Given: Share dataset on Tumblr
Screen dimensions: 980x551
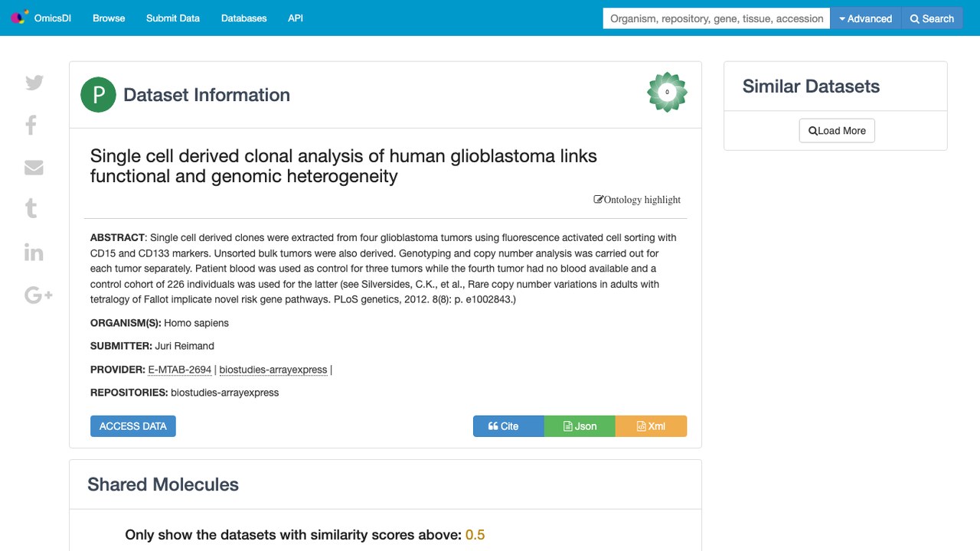Looking at the screenshot, I should click(x=31, y=208).
